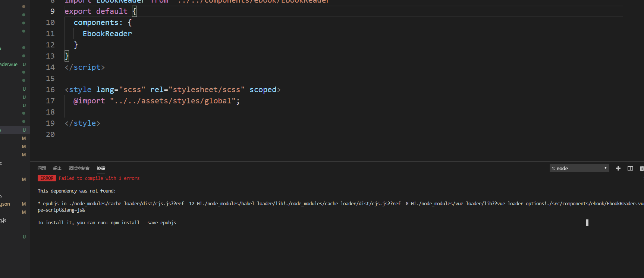Split the terminal panel
The height and width of the screenshot is (278, 644).
[630, 168]
